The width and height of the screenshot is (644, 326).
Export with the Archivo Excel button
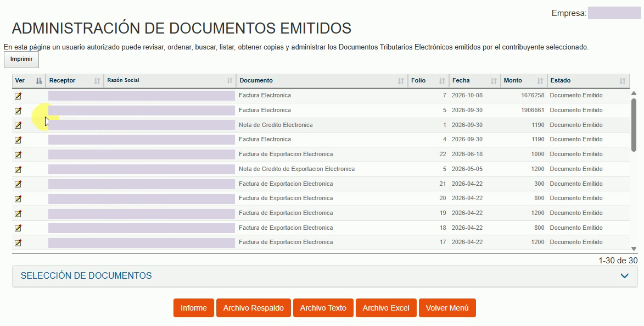(386, 308)
